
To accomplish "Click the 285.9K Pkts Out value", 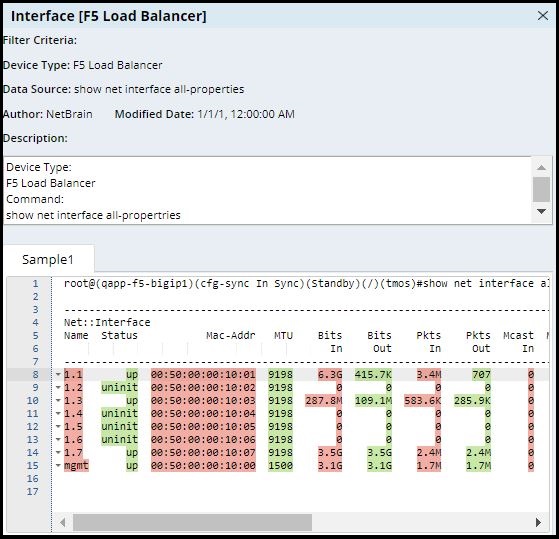I will pos(472,401).
